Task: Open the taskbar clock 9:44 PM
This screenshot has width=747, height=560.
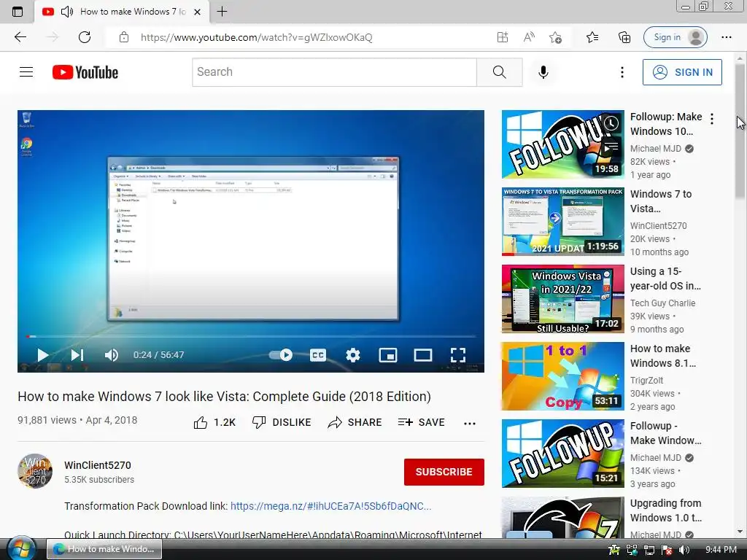Action: 721,550
